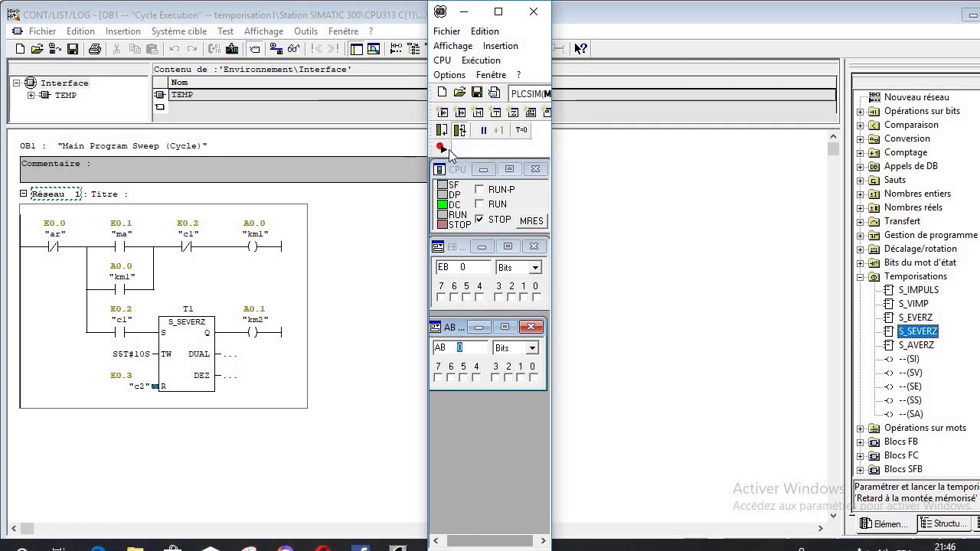Open the Bits format dropdown in EB window

pyautogui.click(x=535, y=267)
